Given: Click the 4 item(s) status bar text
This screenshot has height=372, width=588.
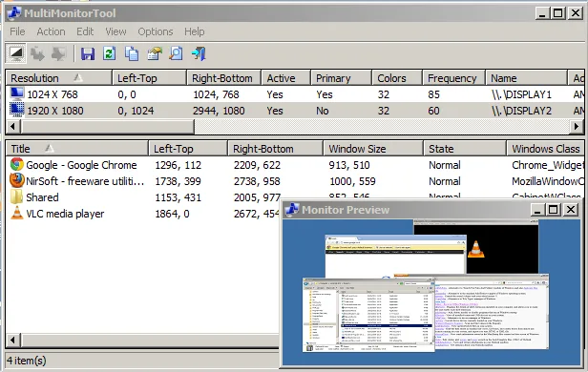Looking at the screenshot, I should (27, 361).
